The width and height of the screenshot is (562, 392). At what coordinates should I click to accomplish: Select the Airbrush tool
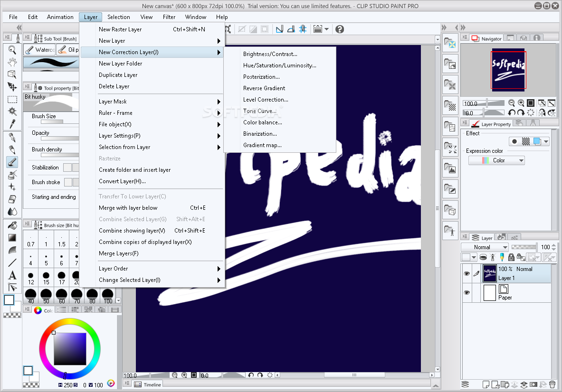(x=12, y=175)
